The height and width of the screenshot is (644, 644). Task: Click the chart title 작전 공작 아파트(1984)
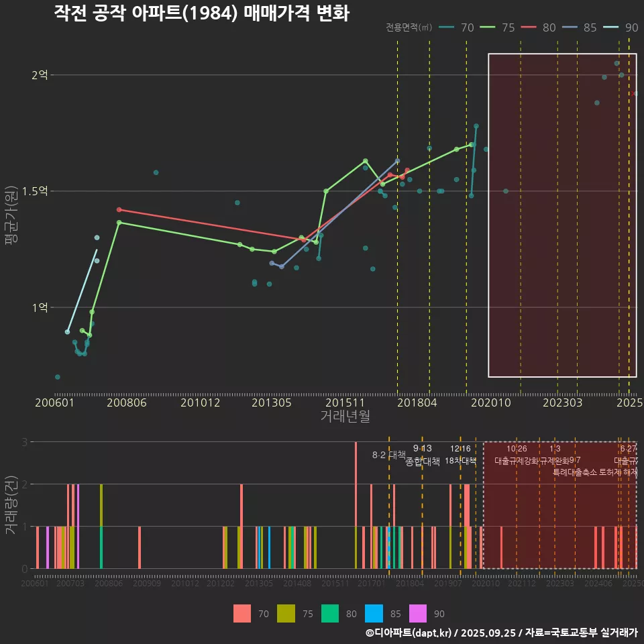click(201, 13)
